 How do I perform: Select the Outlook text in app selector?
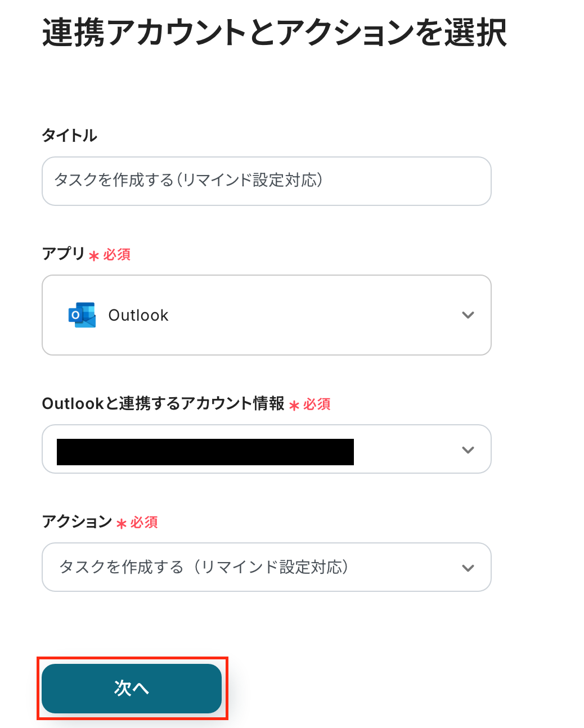138,316
